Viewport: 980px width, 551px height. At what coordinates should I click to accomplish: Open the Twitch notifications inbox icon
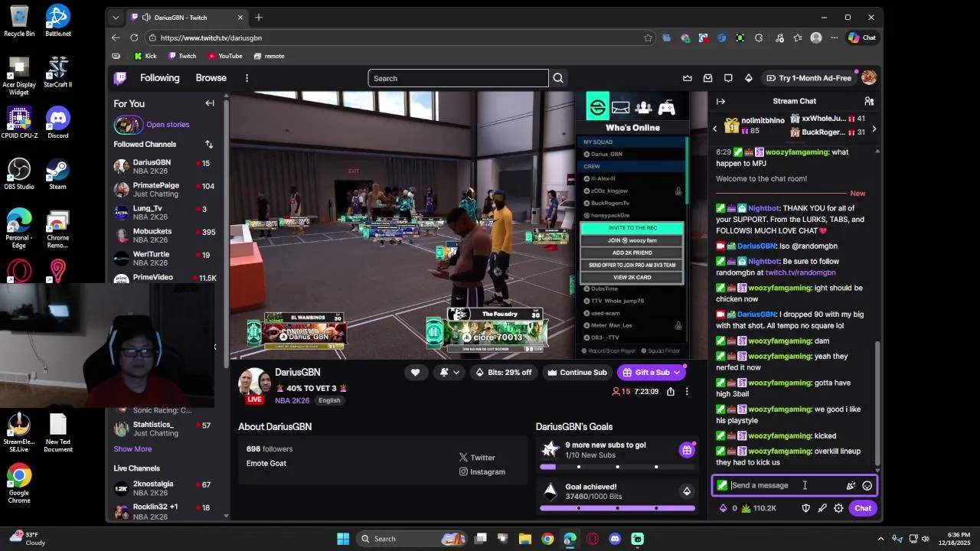coord(707,78)
